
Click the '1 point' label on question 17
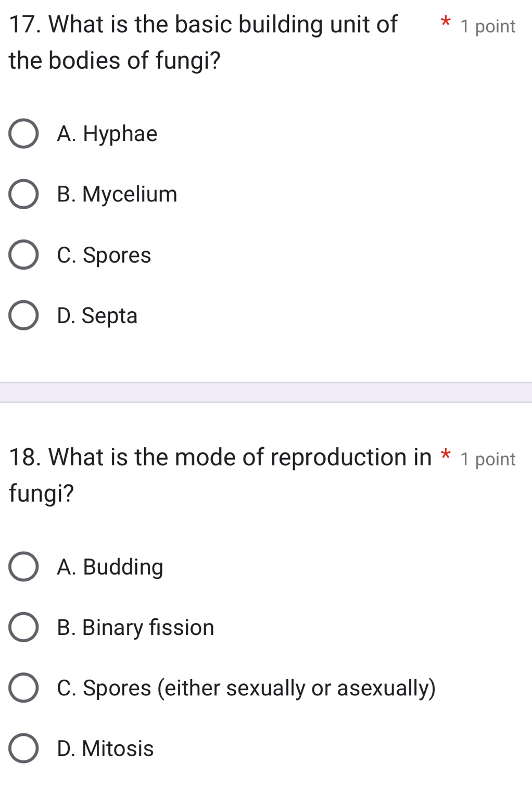pos(488,27)
